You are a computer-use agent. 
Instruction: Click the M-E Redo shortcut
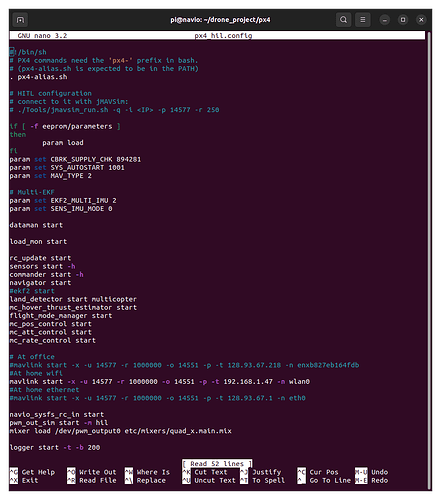[x=372, y=480]
